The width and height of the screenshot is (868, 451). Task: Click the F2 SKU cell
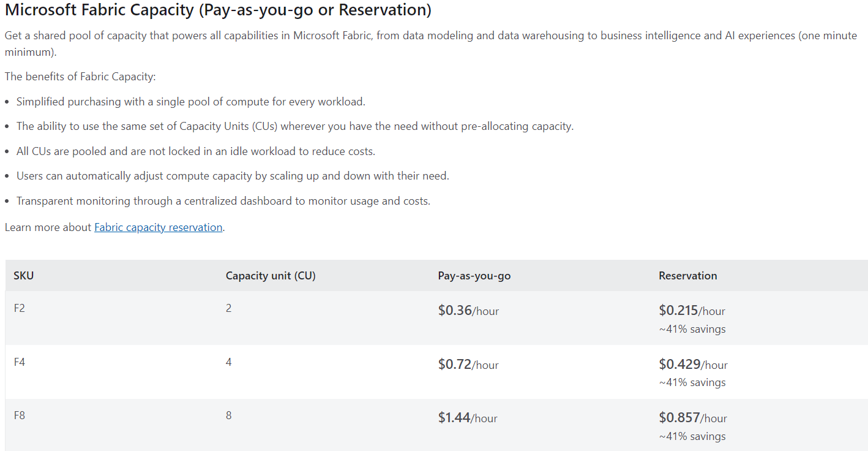click(x=20, y=308)
